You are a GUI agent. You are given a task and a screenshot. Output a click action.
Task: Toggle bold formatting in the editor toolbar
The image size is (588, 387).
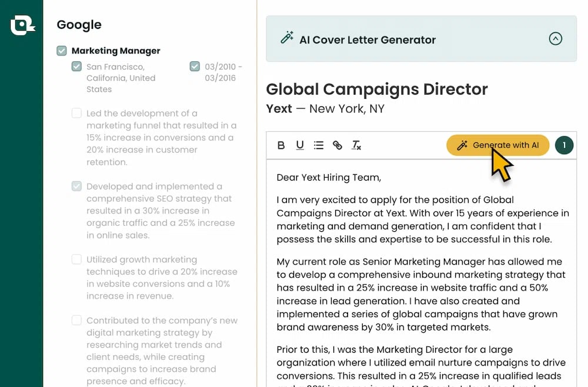[x=281, y=145]
